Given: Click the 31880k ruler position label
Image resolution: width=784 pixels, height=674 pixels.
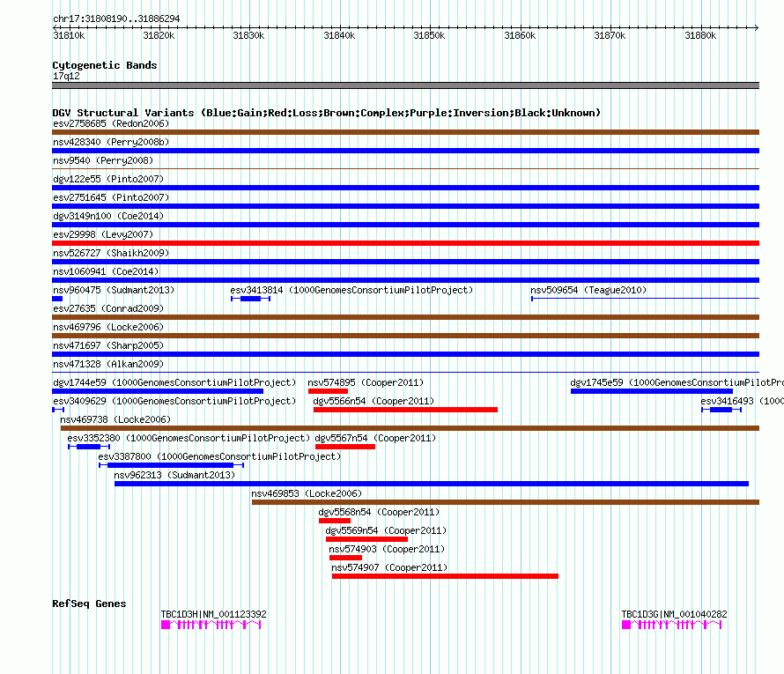Looking at the screenshot, I should (x=700, y=35).
